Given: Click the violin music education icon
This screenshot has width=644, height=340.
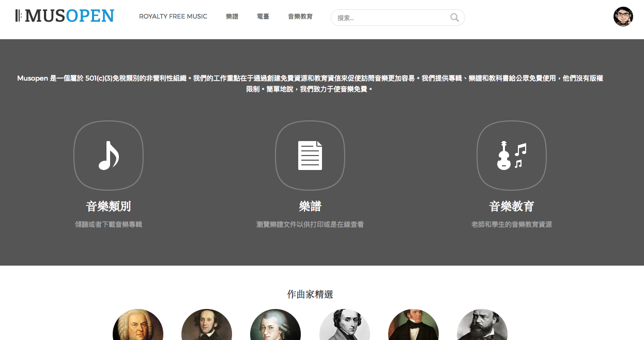Looking at the screenshot, I should [512, 156].
